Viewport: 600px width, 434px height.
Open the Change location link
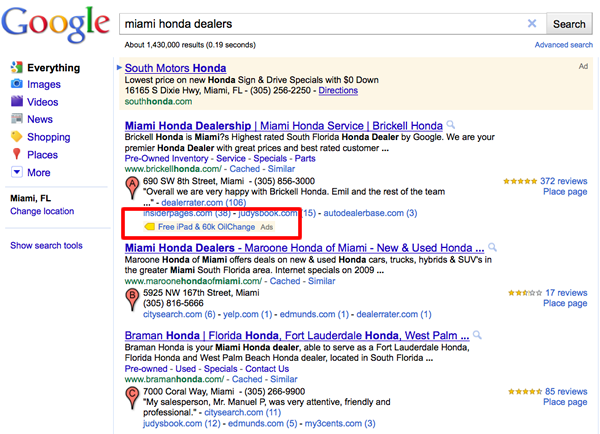[x=42, y=211]
